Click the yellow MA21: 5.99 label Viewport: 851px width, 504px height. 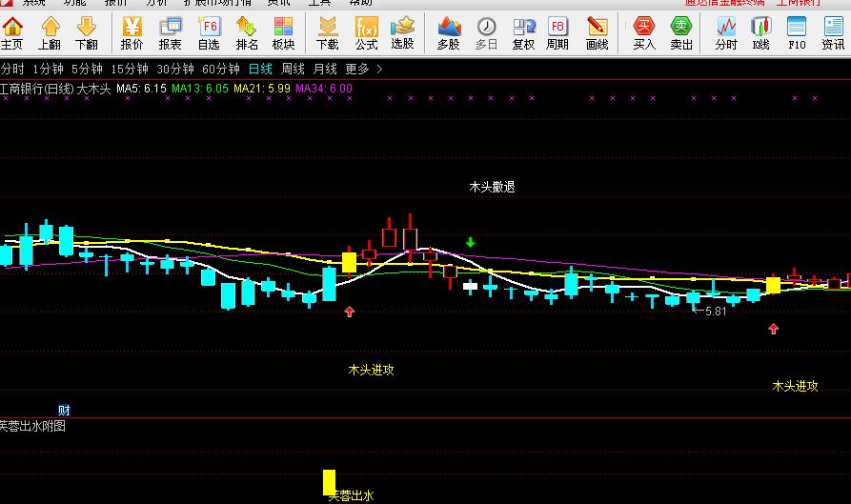point(262,89)
